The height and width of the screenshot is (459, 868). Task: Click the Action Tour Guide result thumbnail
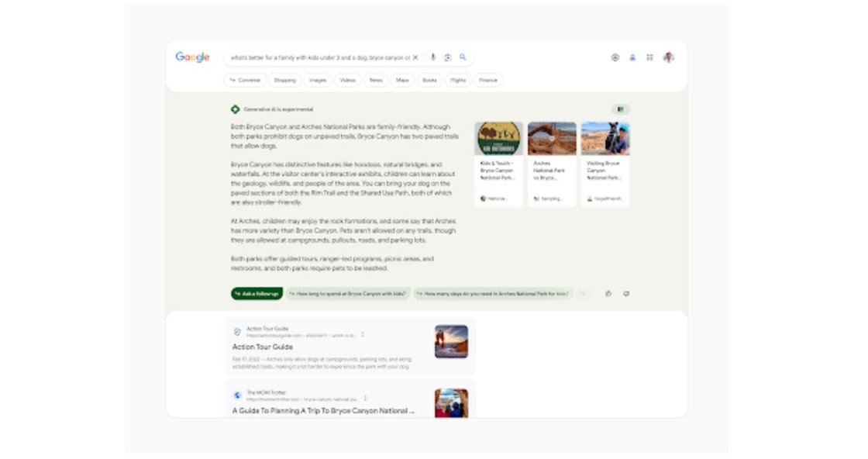click(451, 342)
